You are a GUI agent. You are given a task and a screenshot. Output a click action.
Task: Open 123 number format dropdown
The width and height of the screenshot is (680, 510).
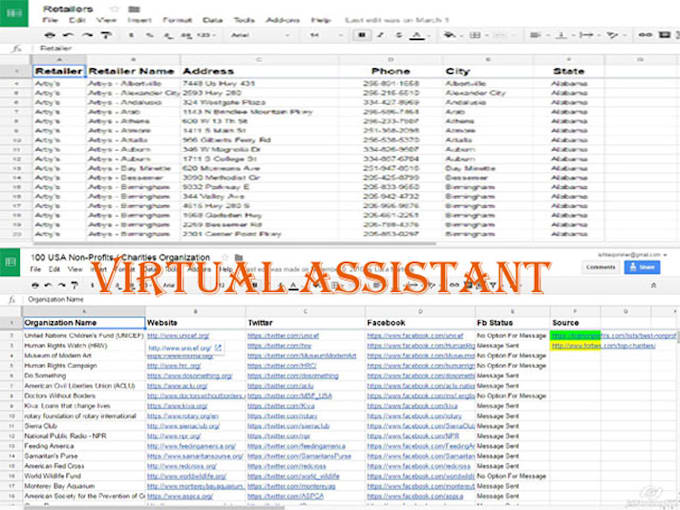206,35
